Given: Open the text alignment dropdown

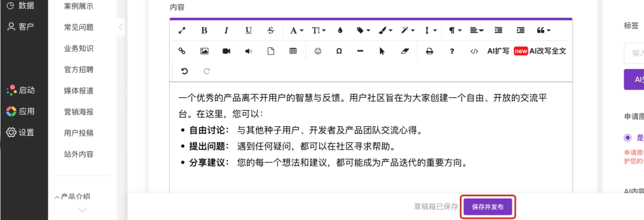Looking at the screenshot, I should (476, 30).
